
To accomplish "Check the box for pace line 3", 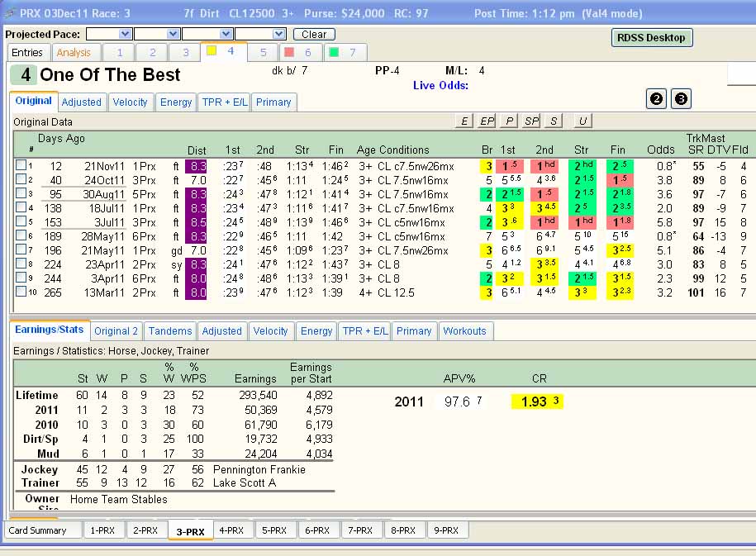I will [21, 192].
